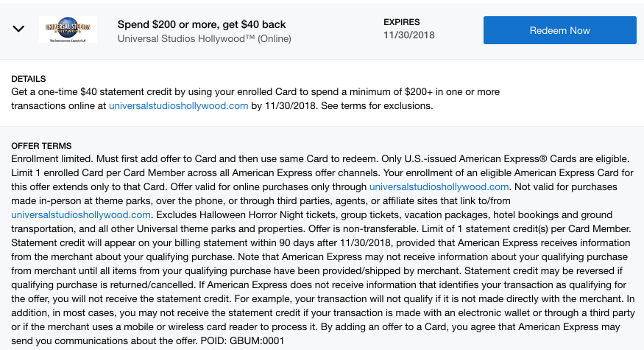The image size is (644, 350).
Task: Click the 11/30/2018 date under EXPIRES
Action: point(409,35)
